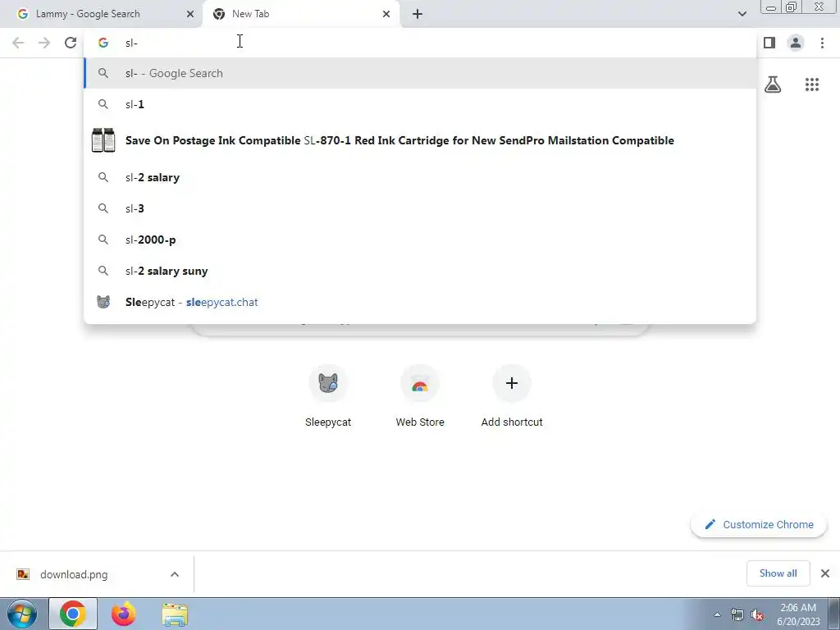The height and width of the screenshot is (630, 840).
Task: Click the network tray icon
Action: click(x=737, y=614)
